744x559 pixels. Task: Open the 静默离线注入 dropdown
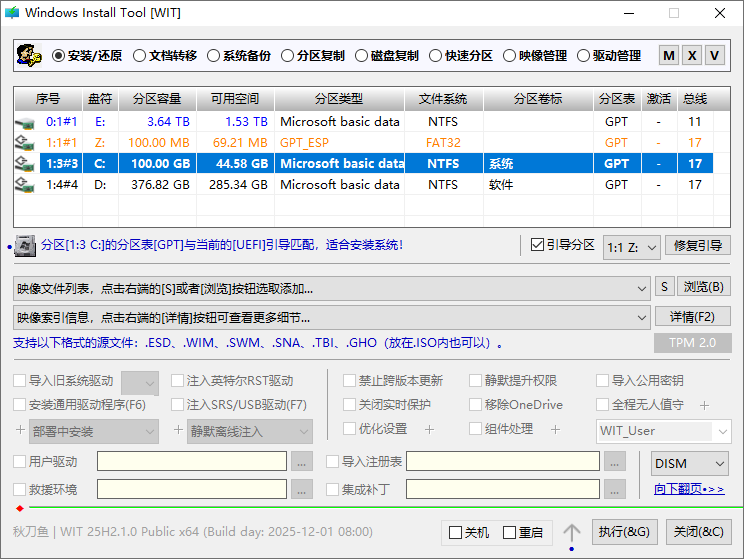pyautogui.click(x=250, y=431)
